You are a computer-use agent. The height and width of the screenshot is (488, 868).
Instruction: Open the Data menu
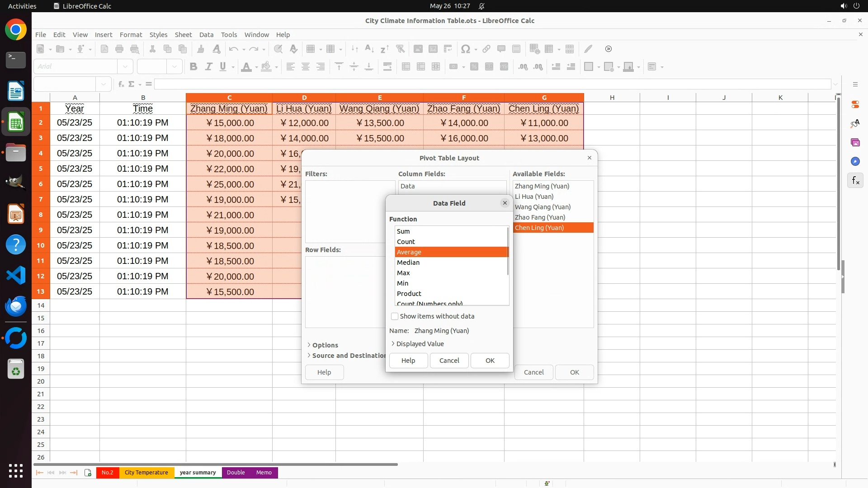coord(206,35)
